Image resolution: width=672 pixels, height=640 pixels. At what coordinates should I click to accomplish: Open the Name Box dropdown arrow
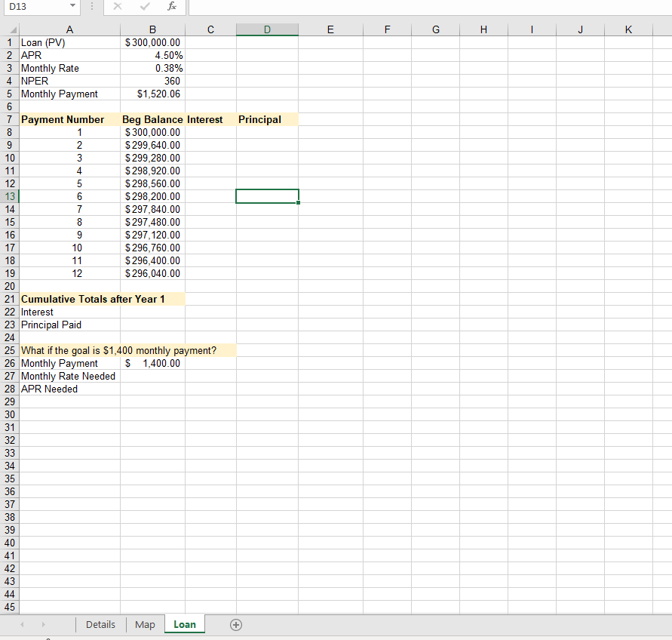click(x=72, y=6)
